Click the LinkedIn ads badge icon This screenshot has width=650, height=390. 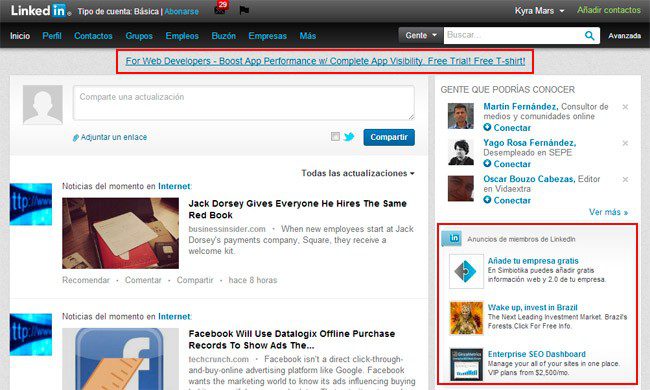click(x=452, y=238)
